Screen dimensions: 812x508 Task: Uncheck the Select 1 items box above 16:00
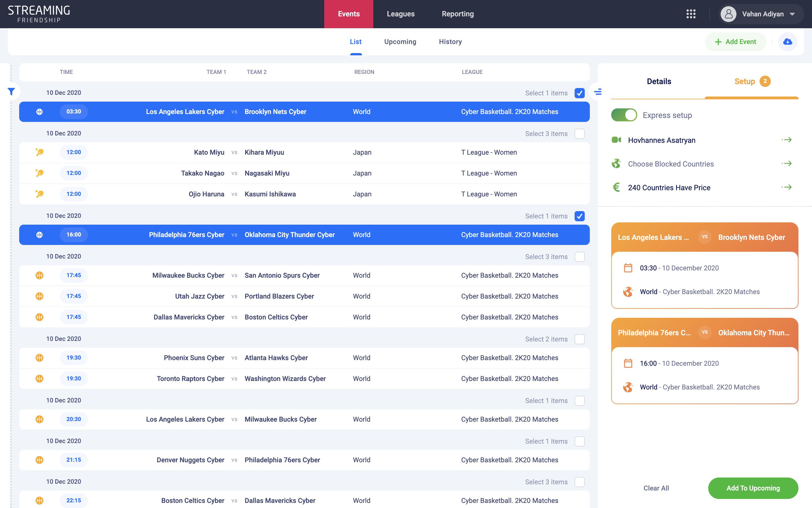pos(579,216)
